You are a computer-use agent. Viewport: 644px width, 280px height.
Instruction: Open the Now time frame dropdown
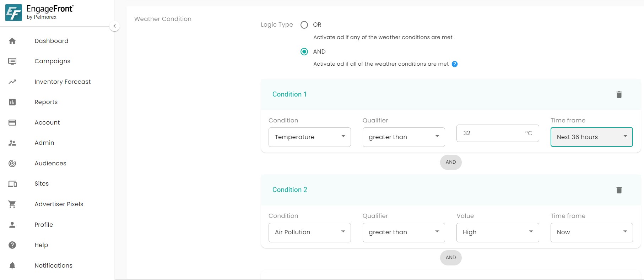(x=591, y=232)
